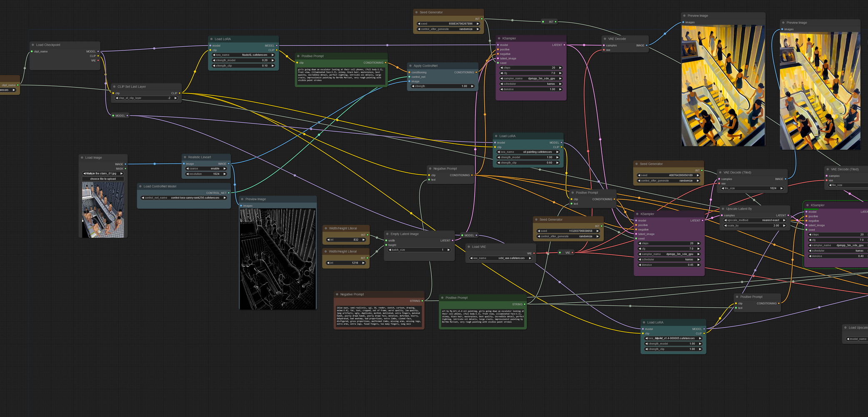Collapse the Realistic Lineart node via title dot
The height and width of the screenshot is (417, 868).
click(x=185, y=157)
